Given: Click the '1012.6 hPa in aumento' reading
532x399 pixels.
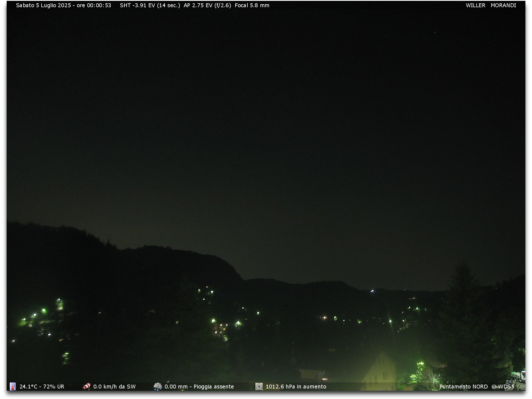Looking at the screenshot, I should (x=296, y=387).
